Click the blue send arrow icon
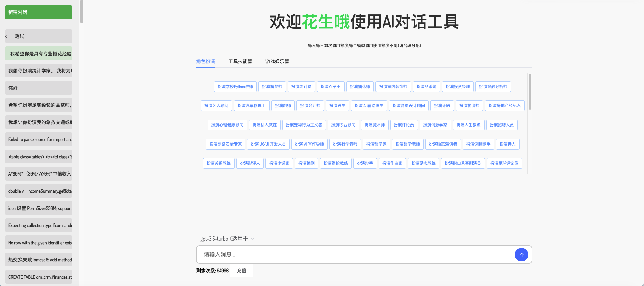Image resolution: width=644 pixels, height=286 pixels. tap(521, 255)
